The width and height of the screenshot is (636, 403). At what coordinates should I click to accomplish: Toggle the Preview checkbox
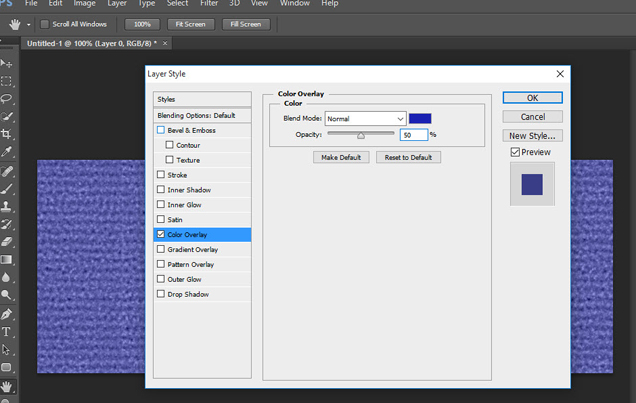tap(515, 152)
